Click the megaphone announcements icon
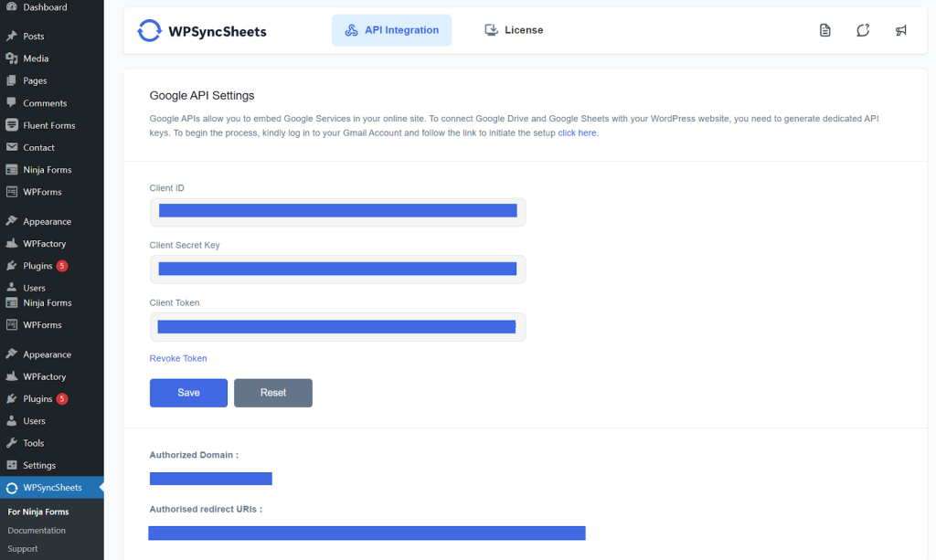Image resolution: width=936 pixels, height=560 pixels. point(900,30)
